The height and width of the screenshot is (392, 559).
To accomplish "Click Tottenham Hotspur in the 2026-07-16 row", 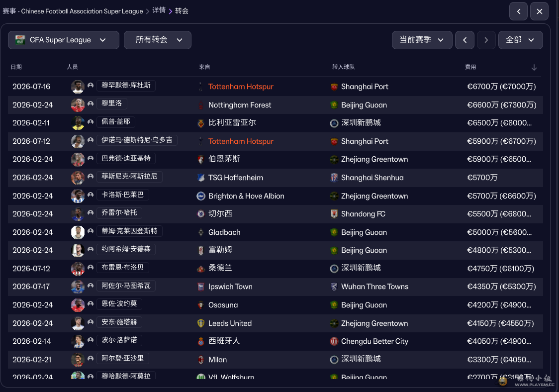I will [241, 87].
